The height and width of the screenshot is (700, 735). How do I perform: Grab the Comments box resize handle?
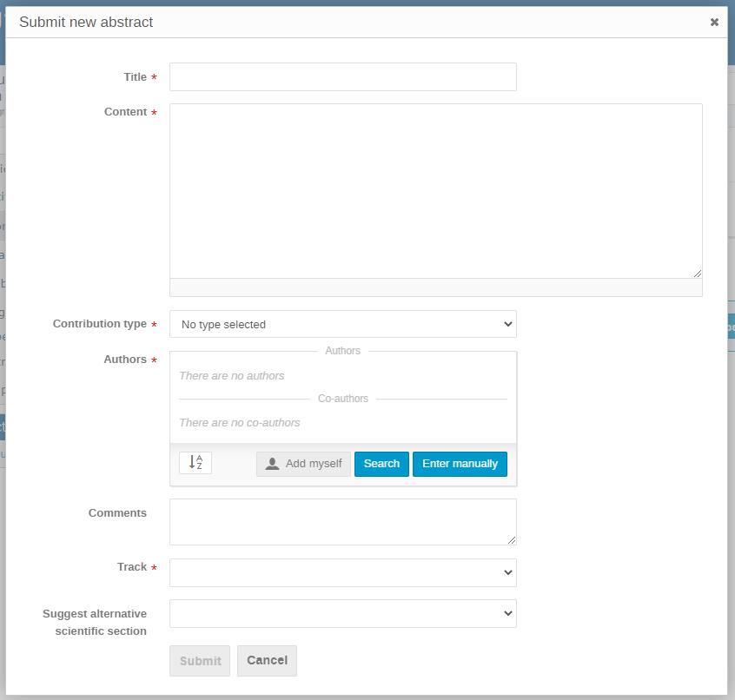click(512, 540)
